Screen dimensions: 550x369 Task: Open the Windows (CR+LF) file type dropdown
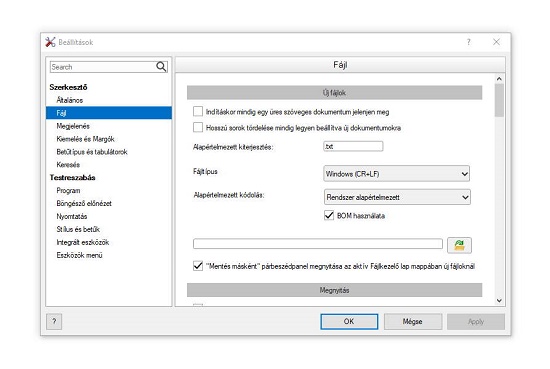pos(396,174)
